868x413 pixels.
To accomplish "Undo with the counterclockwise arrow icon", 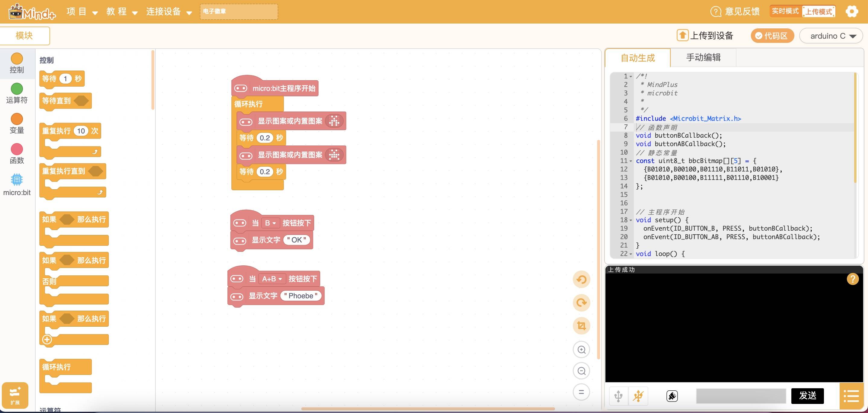I will (581, 280).
